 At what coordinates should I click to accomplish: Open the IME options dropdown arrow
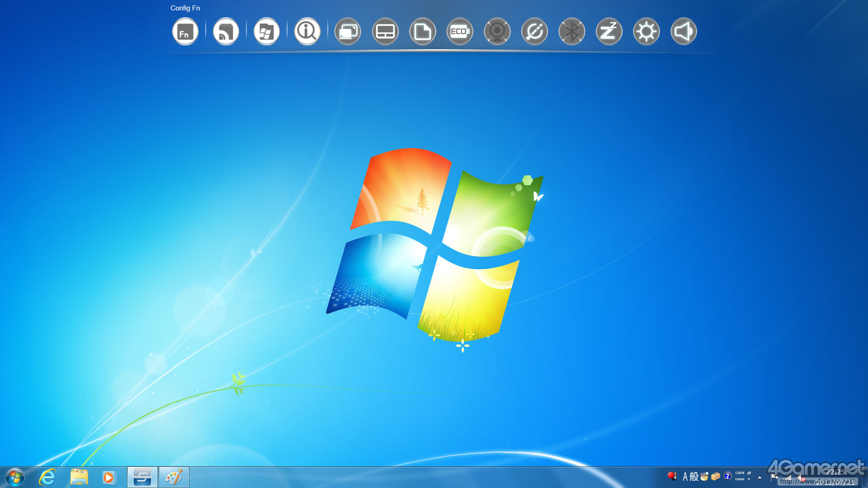click(x=749, y=479)
